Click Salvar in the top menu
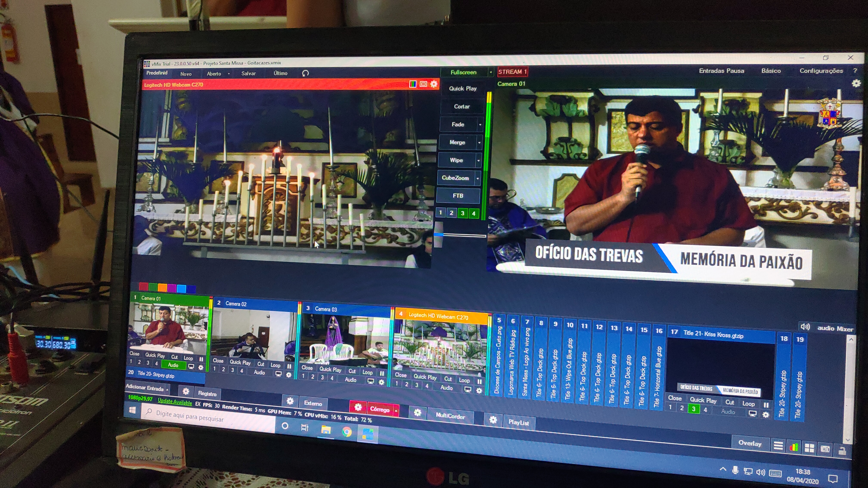 pyautogui.click(x=248, y=73)
